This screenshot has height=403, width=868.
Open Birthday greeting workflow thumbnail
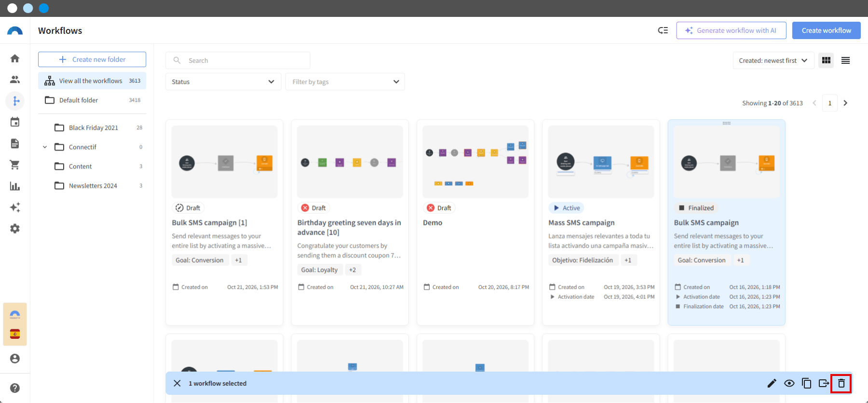(x=350, y=162)
